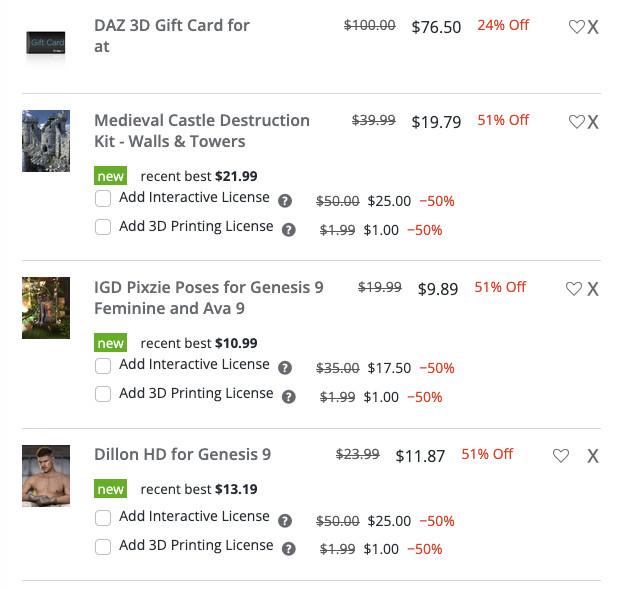626x589 pixels.
Task: Check Interactive License for Dillon HD
Action: [x=103, y=518]
